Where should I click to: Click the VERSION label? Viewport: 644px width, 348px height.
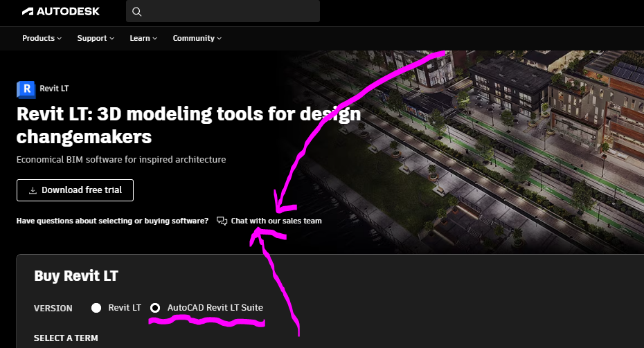coord(53,308)
